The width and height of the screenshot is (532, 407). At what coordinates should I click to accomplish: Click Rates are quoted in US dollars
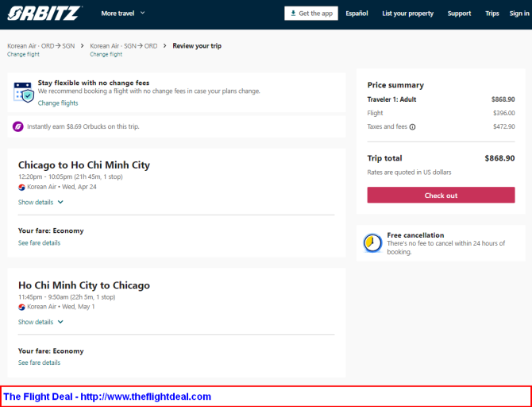[409, 172]
